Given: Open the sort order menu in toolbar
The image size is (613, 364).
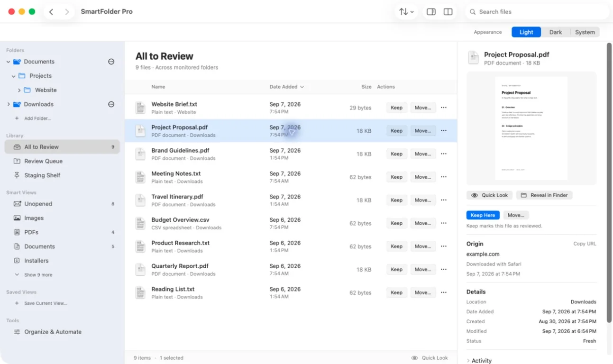Looking at the screenshot, I should click(406, 12).
